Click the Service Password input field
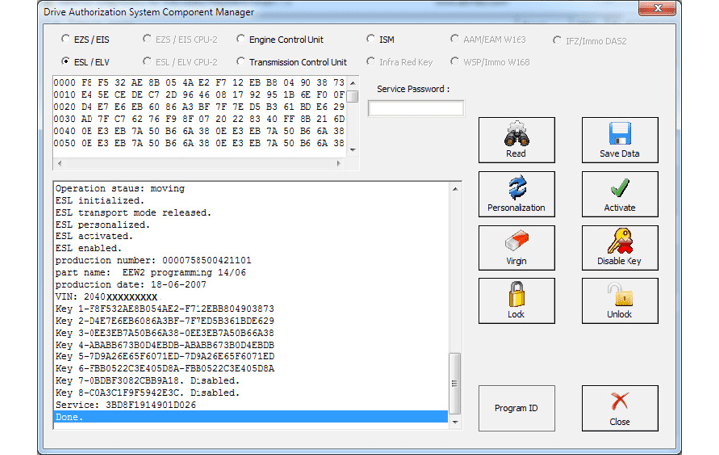Screen dimensions: 719x455 [x=415, y=108]
